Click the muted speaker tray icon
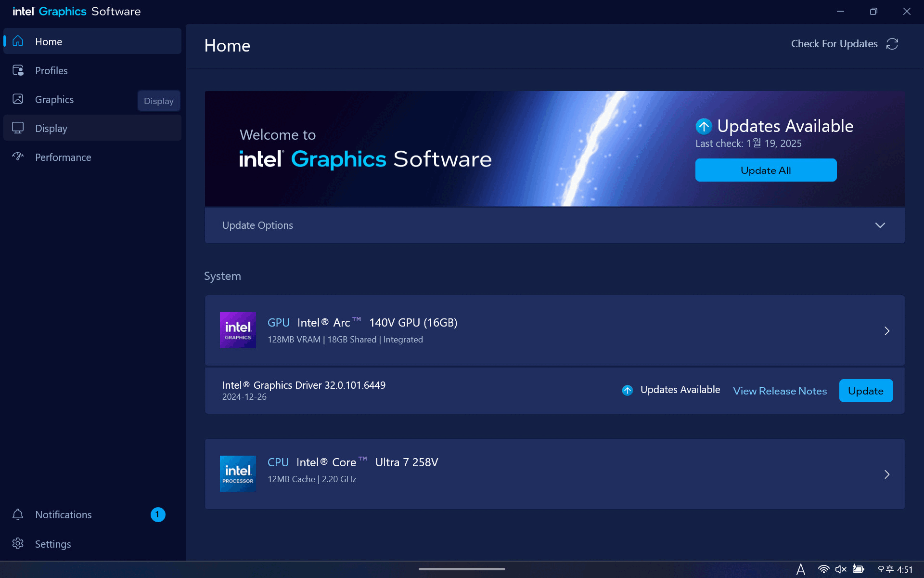Screen dimensions: 924x578 point(841,569)
